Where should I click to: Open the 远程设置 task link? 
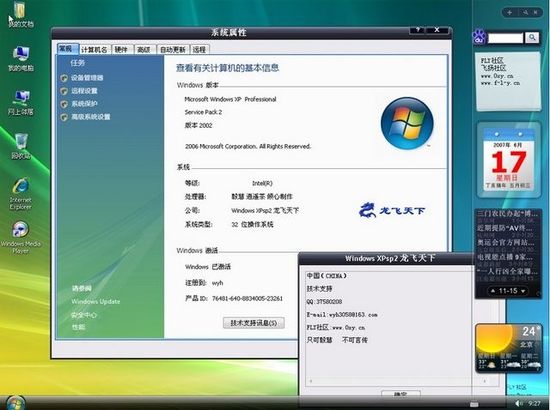[85, 91]
